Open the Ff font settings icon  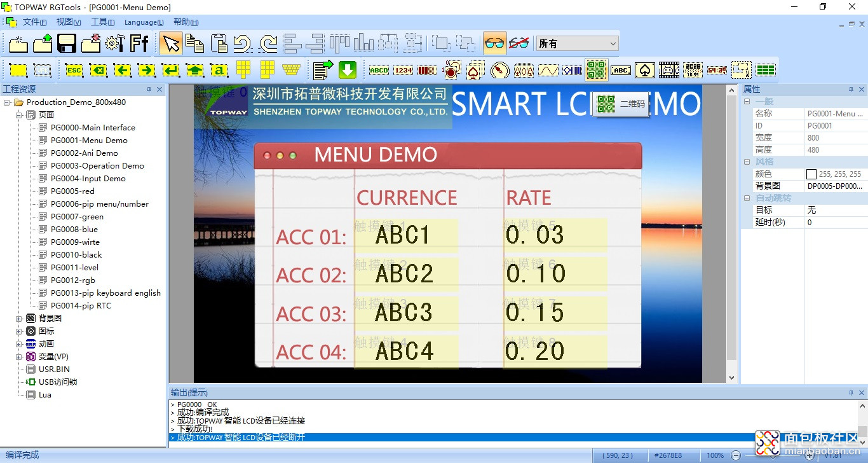(139, 43)
